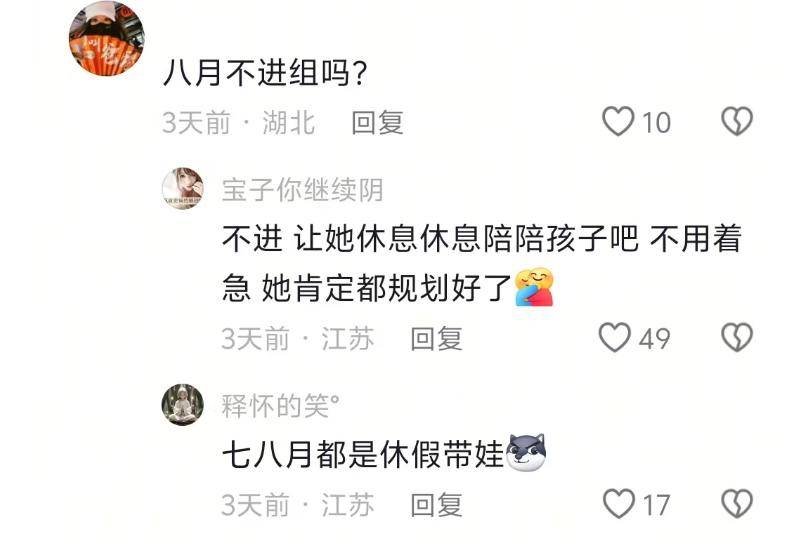Reply to the "八月不进组吗?" comment
The height and width of the screenshot is (544, 804).
pos(377,123)
